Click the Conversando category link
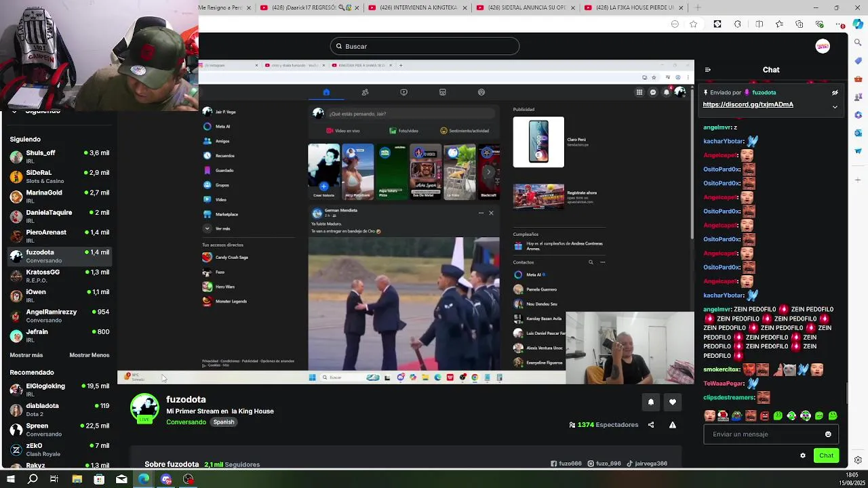This screenshot has width=868, height=488. (186, 422)
